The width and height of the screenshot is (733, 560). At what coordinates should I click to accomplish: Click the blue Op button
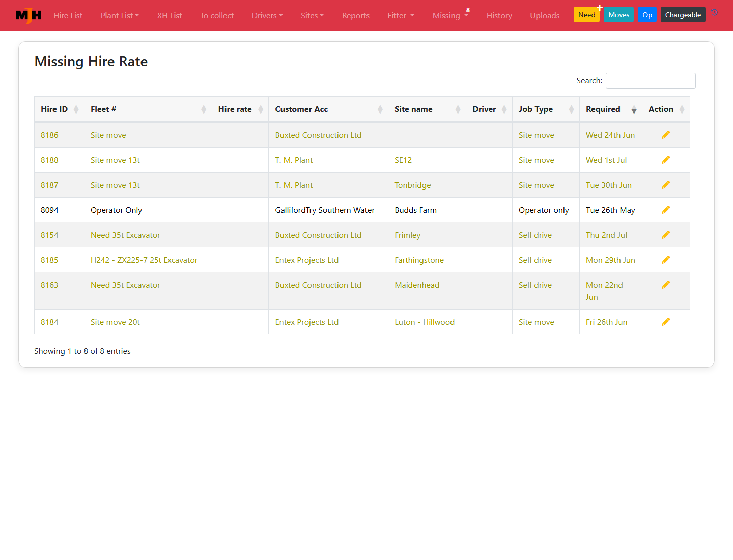(x=647, y=15)
